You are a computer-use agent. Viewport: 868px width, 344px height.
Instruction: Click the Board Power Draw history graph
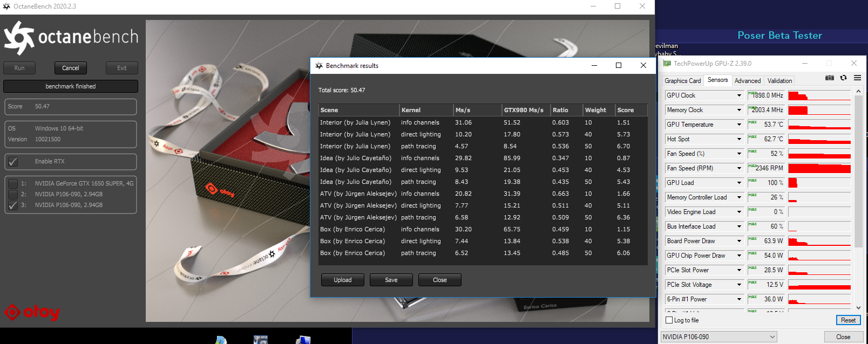819,241
